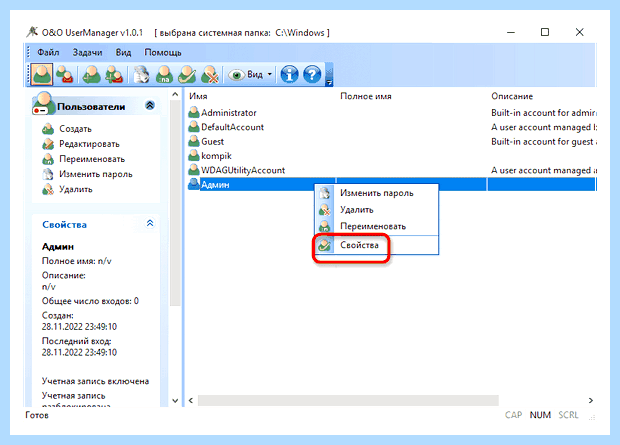Collapse the Свойства panel section
This screenshot has height=445, width=620.
pyautogui.click(x=150, y=223)
